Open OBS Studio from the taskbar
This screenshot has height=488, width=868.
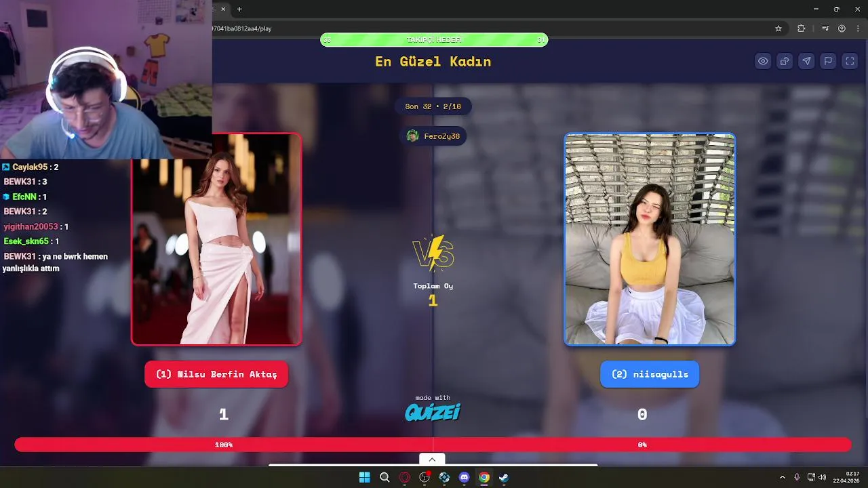[x=425, y=477]
